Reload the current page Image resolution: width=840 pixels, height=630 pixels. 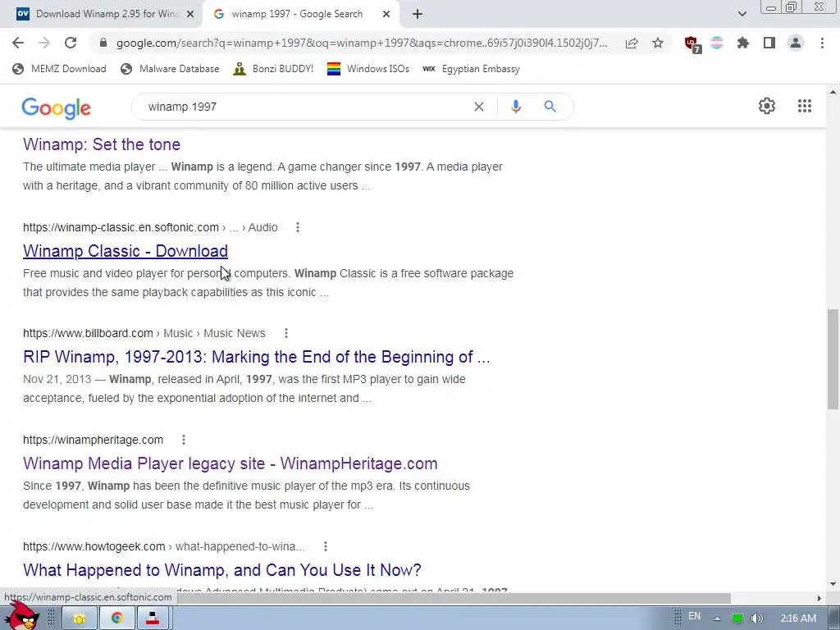71,43
